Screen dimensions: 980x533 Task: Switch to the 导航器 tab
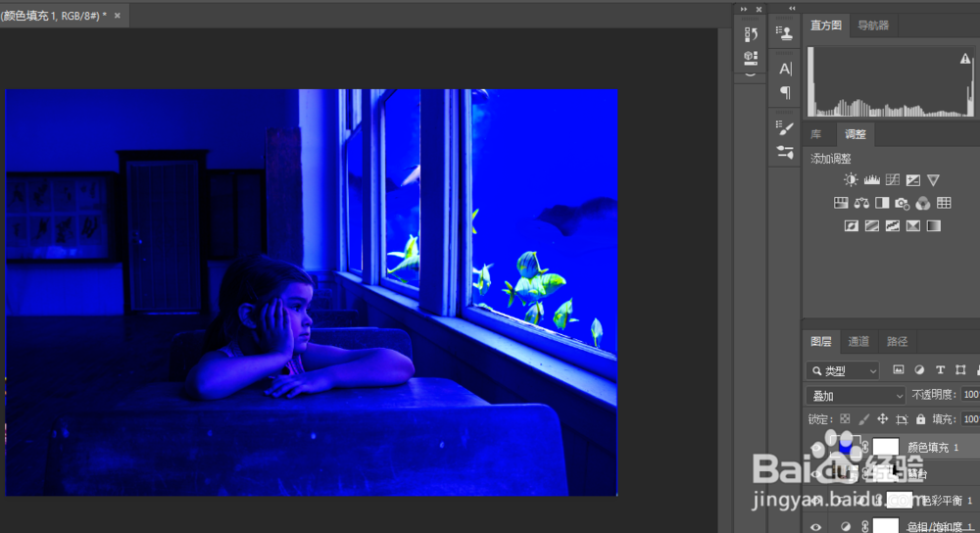873,25
